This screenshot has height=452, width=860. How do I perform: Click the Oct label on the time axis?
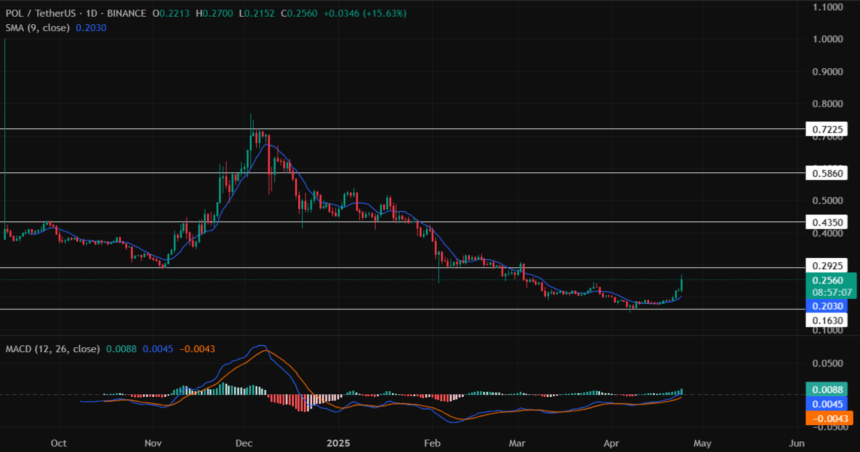tap(58, 441)
